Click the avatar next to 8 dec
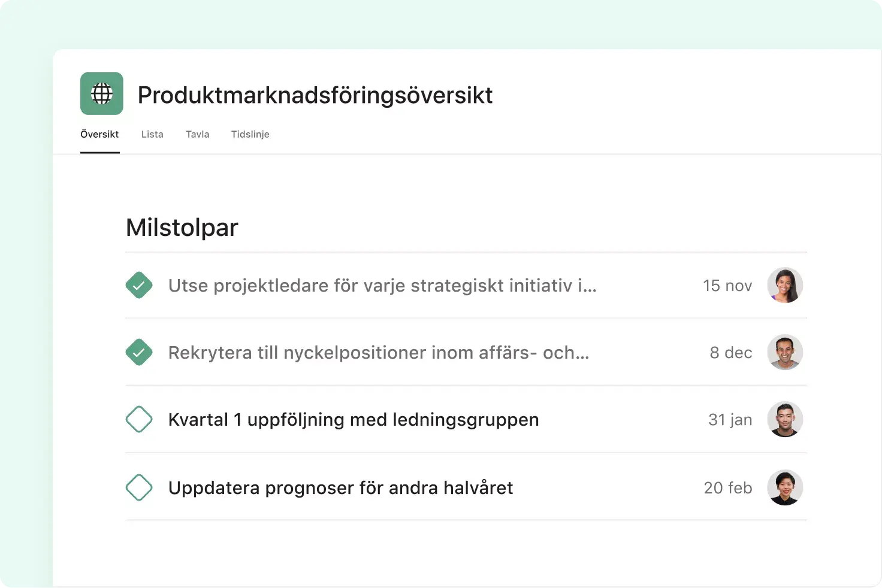This screenshot has height=588, width=882. [785, 352]
